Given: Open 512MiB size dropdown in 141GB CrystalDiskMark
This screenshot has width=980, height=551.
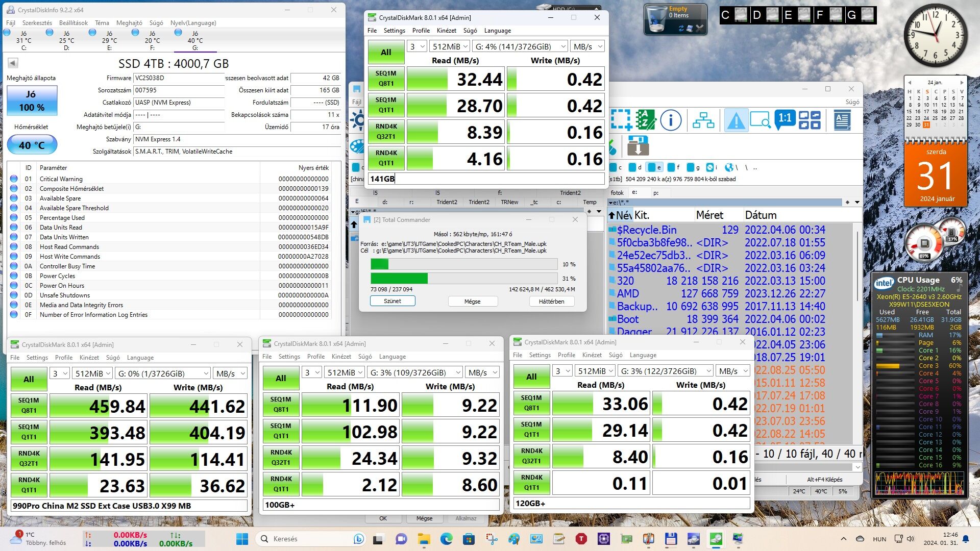Looking at the screenshot, I should coord(449,46).
